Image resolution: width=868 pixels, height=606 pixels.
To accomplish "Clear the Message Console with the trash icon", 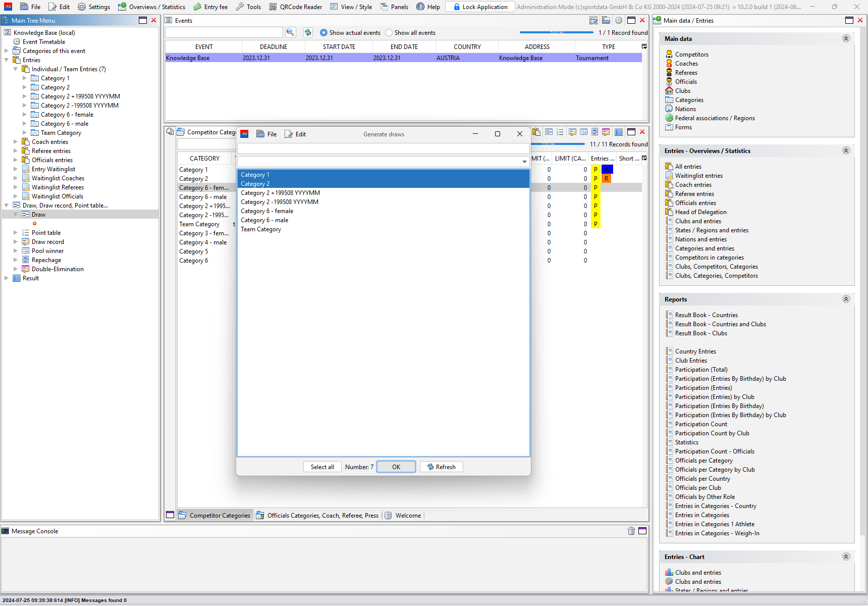I will pos(631,531).
